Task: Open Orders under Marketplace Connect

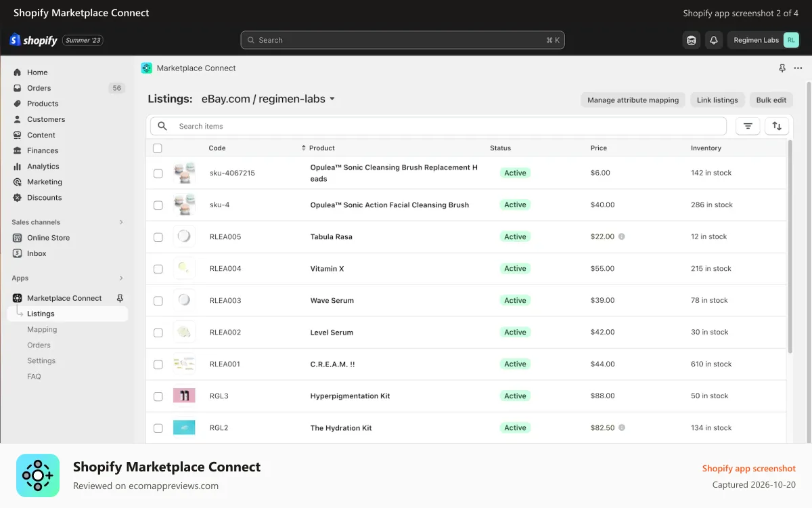Action: pyautogui.click(x=39, y=345)
